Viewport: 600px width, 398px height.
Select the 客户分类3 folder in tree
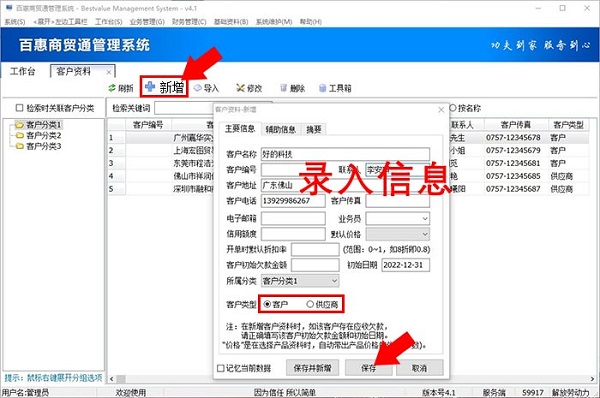(x=38, y=146)
